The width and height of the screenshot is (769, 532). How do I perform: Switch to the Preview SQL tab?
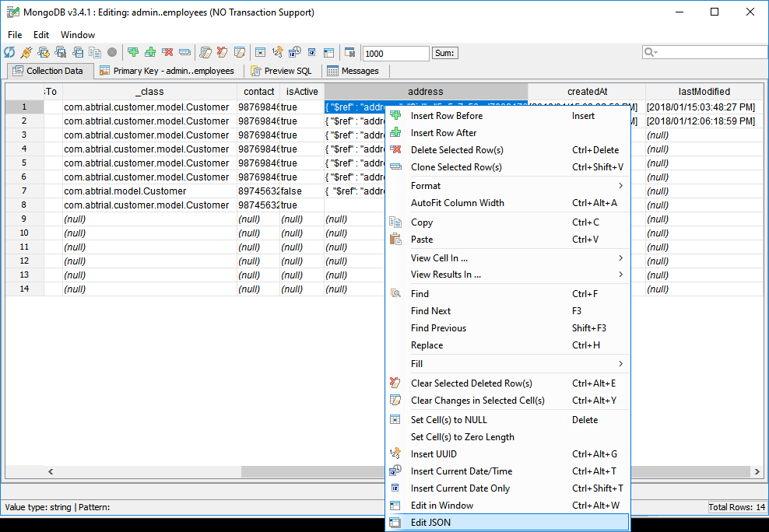282,71
